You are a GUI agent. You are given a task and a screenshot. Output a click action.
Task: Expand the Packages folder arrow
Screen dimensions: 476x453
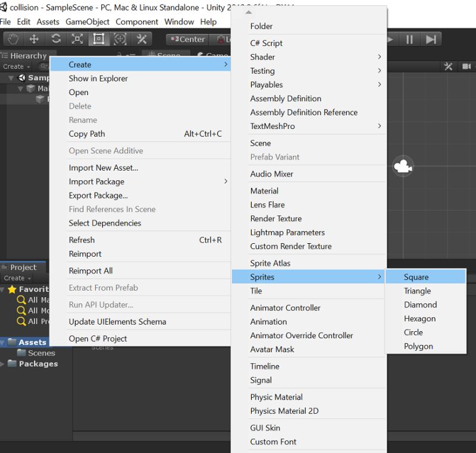pyautogui.click(x=2, y=364)
